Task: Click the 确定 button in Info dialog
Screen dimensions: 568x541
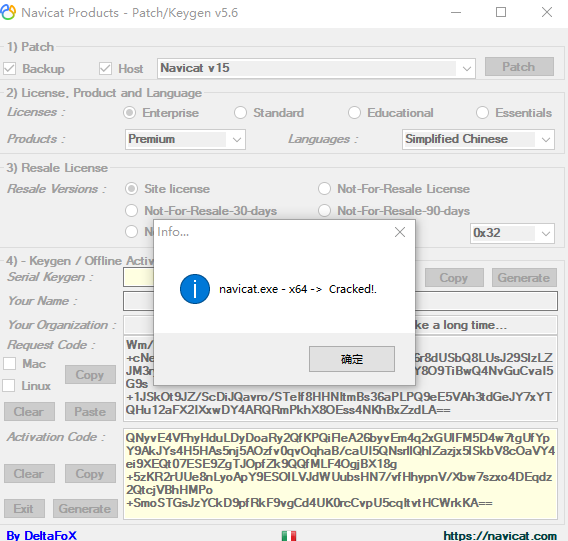Action: pyautogui.click(x=352, y=359)
